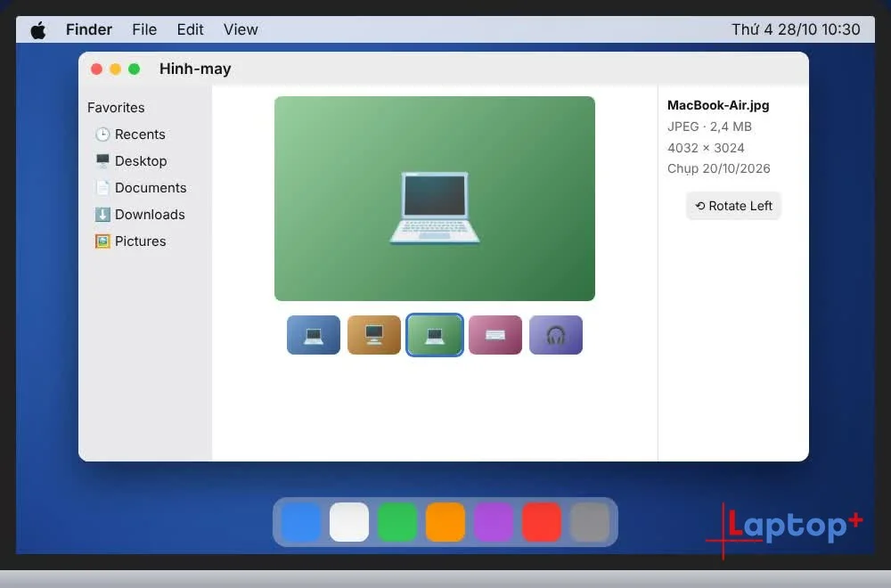The width and height of the screenshot is (891, 588).
Task: Open the purple Dock app
Action: (494, 522)
